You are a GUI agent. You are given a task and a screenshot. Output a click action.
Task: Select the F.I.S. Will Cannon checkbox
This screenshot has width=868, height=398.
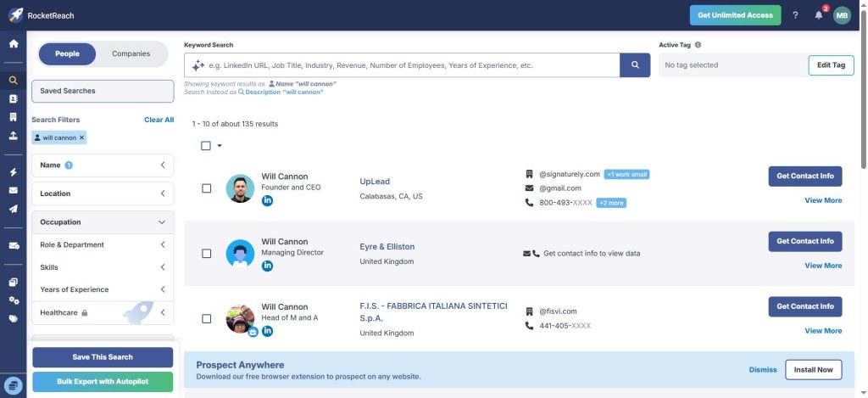[207, 319]
